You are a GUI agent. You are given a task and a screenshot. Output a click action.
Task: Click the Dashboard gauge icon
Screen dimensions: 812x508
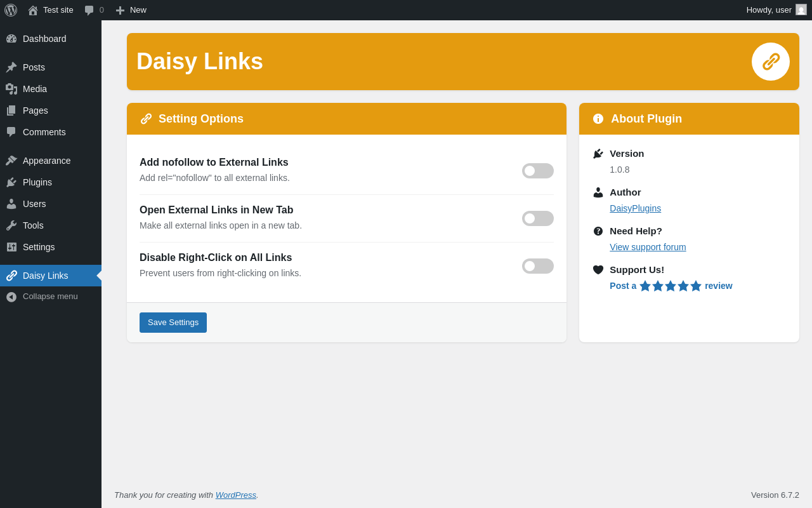click(11, 39)
